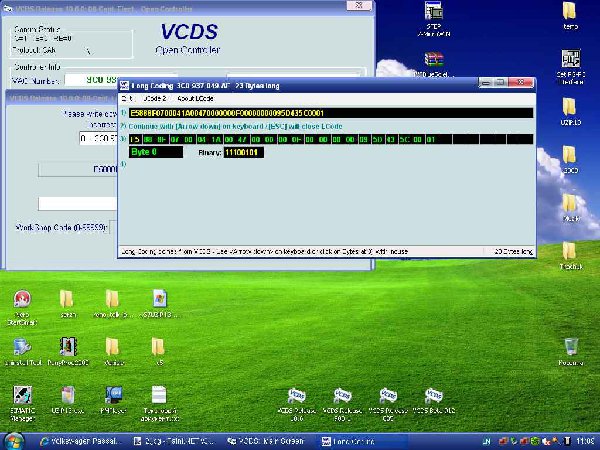Open the Recycle Bin on the desktop
The image size is (600, 450).
click(x=571, y=348)
